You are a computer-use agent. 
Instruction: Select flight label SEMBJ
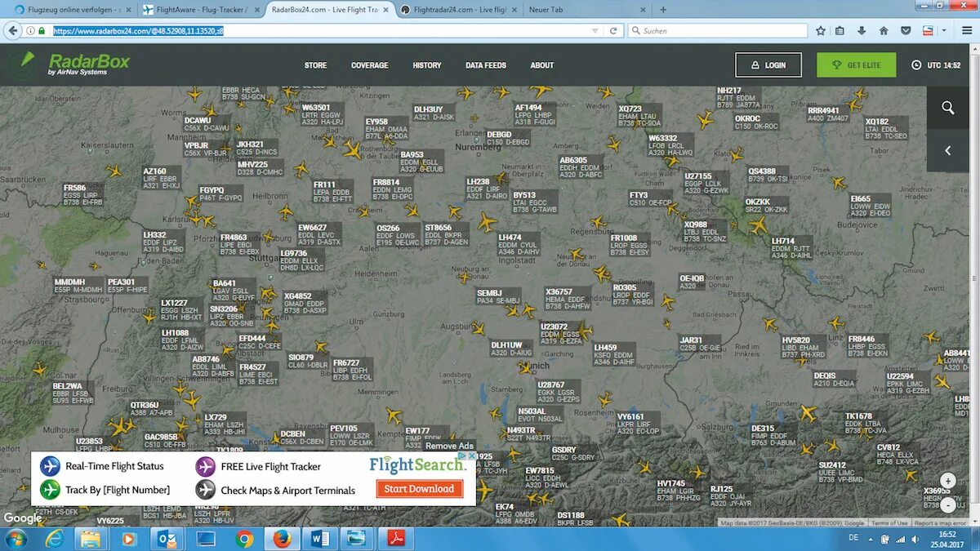497,297
